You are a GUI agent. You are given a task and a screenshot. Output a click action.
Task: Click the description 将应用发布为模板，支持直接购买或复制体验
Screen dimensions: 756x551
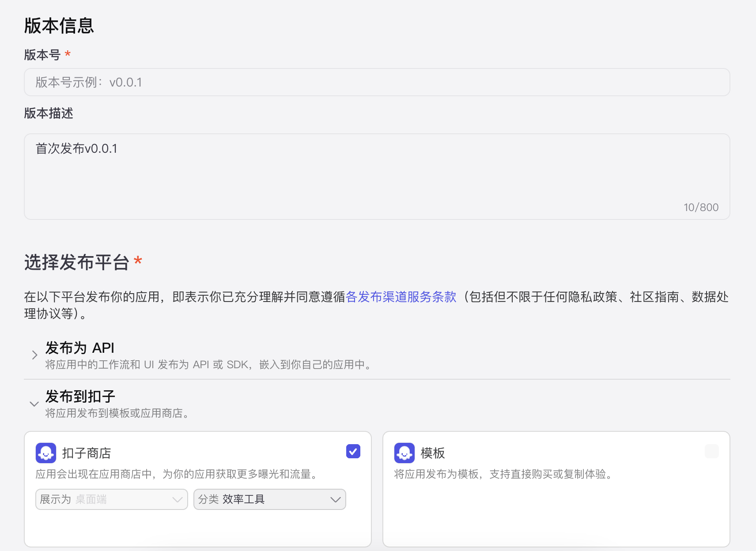pyautogui.click(x=504, y=474)
